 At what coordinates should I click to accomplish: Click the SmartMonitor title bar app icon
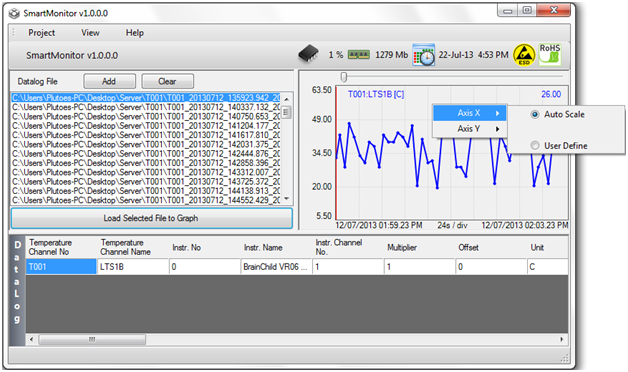[x=14, y=14]
